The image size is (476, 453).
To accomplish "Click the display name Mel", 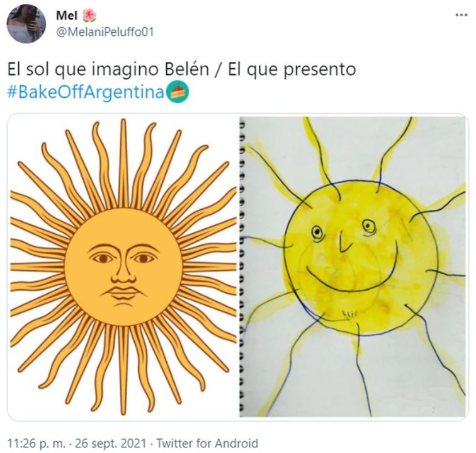I will point(67,16).
